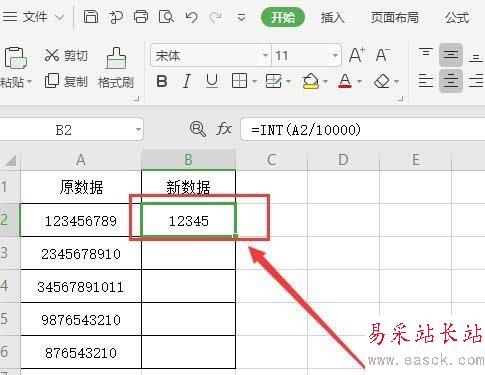Select column B header
Viewport: 485px width, 375px height.
(189, 160)
